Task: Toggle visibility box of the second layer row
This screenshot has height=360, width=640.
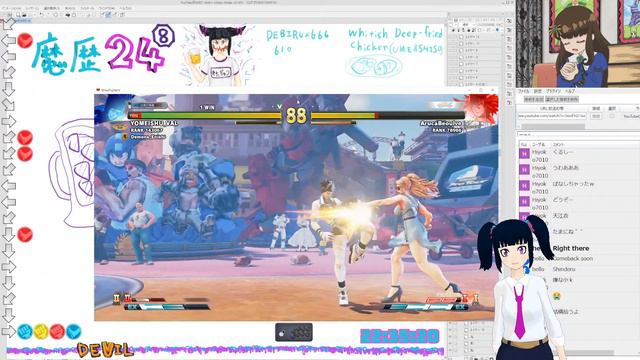Action: 461,44
